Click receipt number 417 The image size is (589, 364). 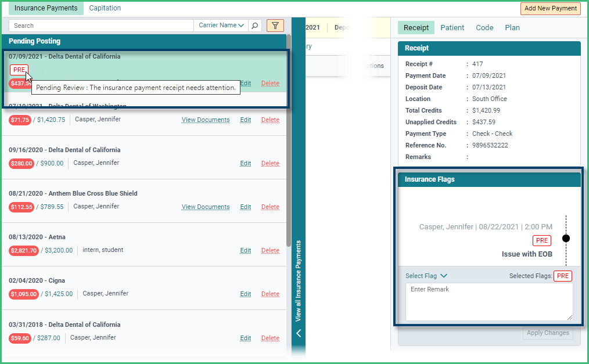pos(477,64)
